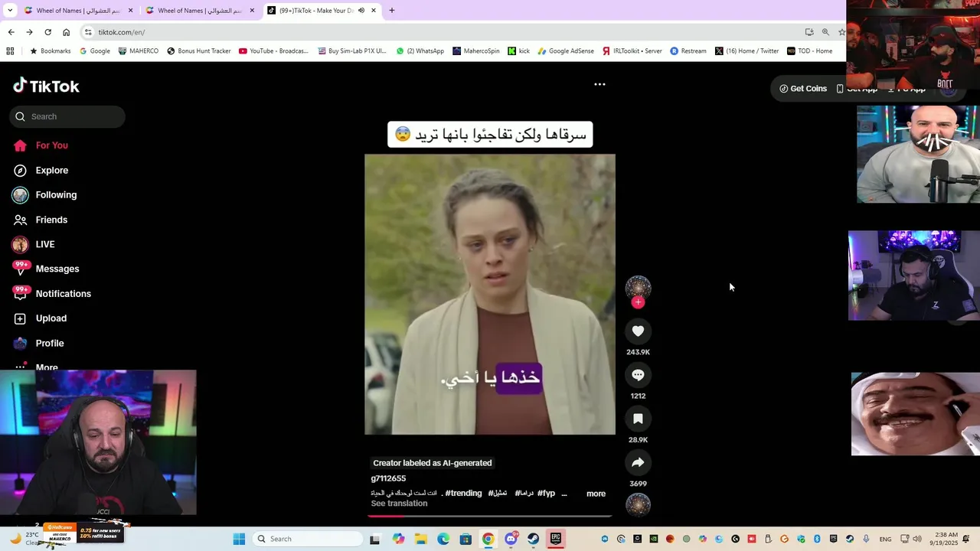Open IRLToolkit Server bookmark
This screenshot has width=980, height=551.
click(632, 51)
